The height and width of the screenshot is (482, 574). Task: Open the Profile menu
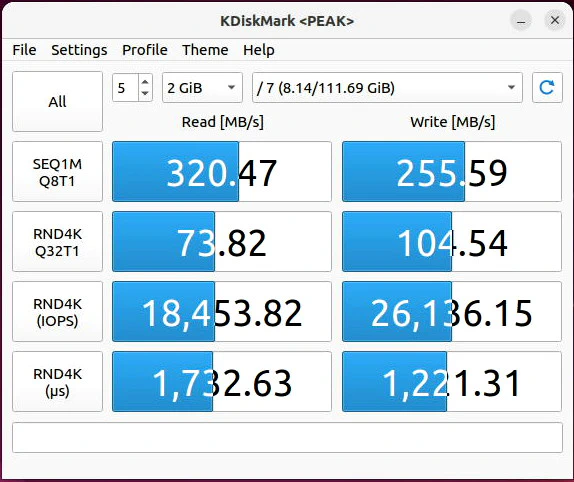pos(145,50)
